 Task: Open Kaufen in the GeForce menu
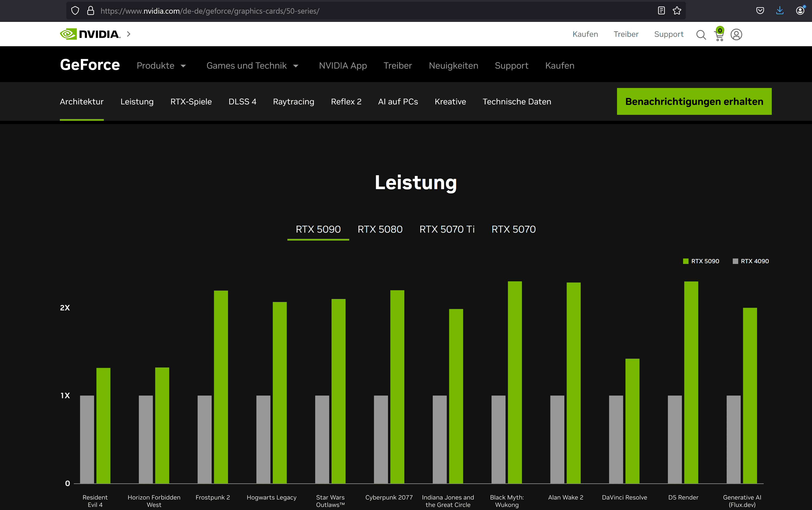560,65
